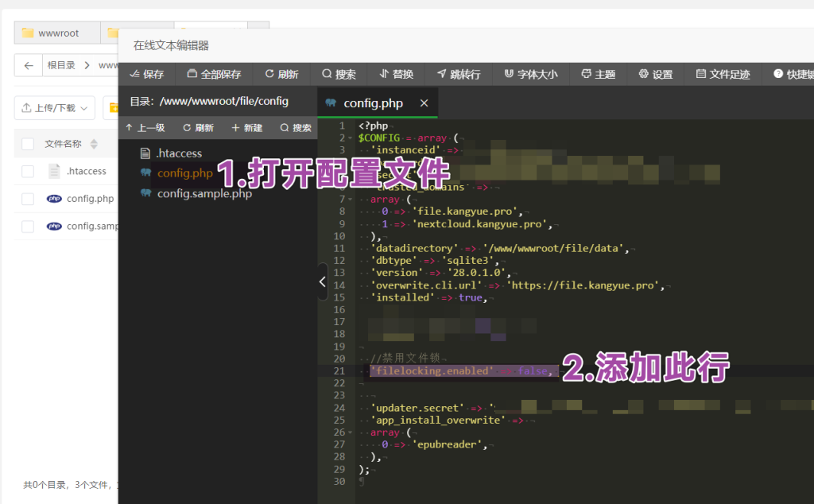Open the 主题 (Theme) menu
The height and width of the screenshot is (504, 814).
tap(598, 74)
